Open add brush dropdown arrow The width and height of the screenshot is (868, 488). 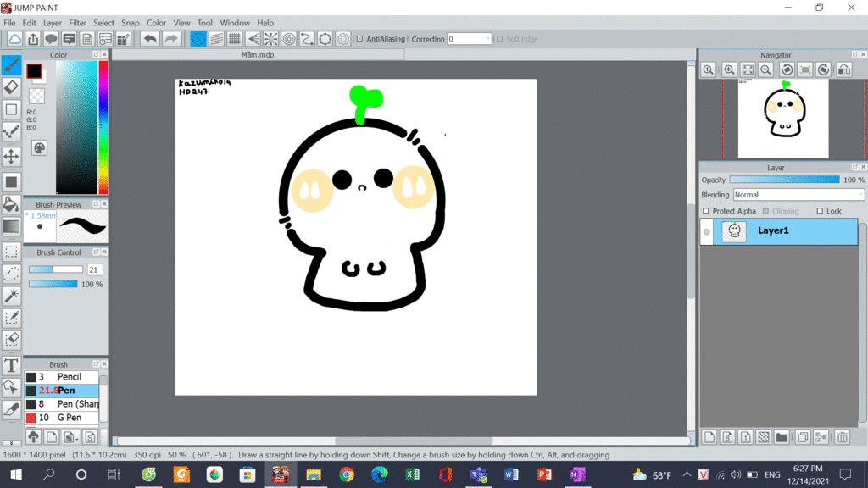[76, 438]
